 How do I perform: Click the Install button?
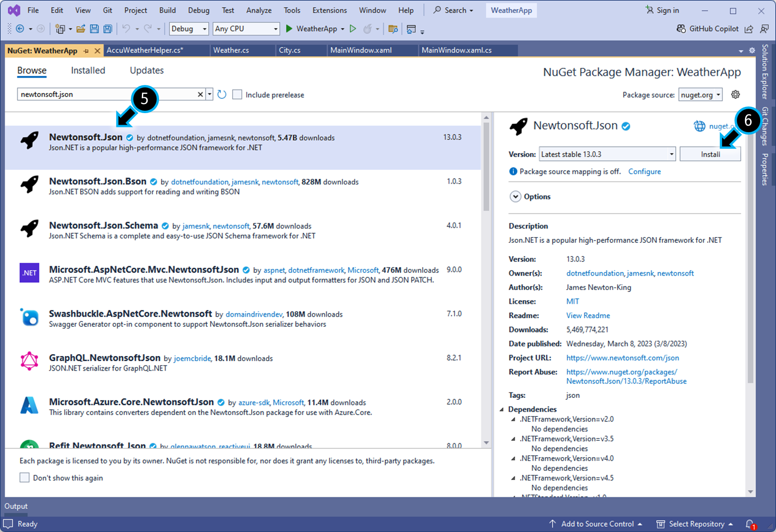tap(710, 154)
